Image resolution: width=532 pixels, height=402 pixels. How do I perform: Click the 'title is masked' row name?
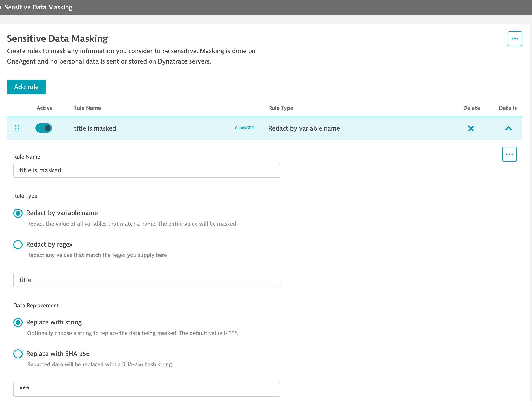(95, 128)
